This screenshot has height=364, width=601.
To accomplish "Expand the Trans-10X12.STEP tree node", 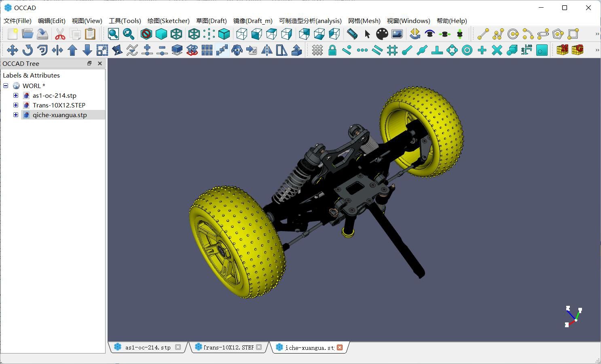I will tap(16, 105).
